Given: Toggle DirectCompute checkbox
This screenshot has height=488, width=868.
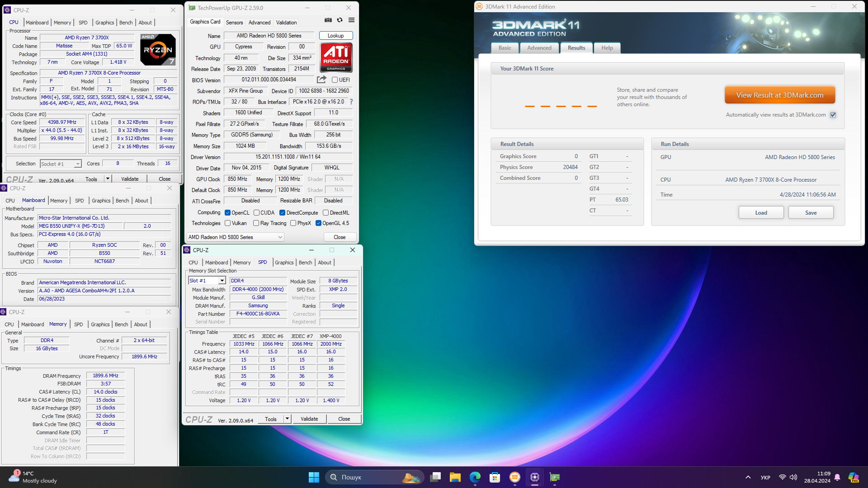Looking at the screenshot, I should click(x=282, y=213).
